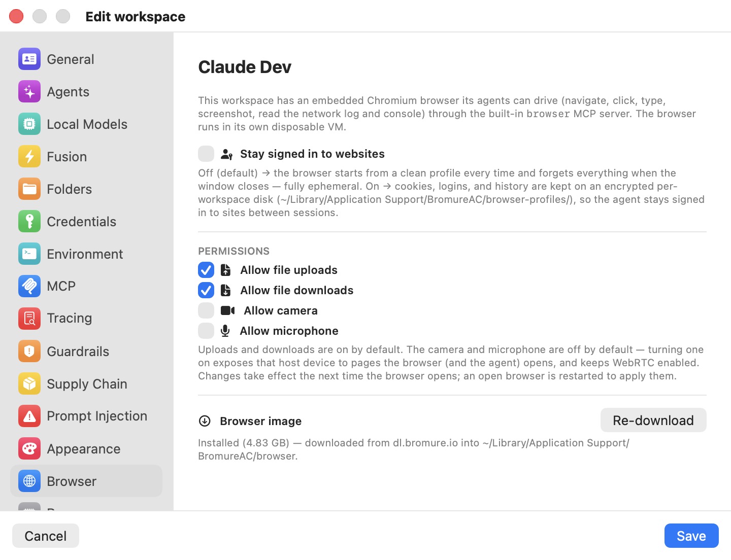Click the file upload icon
The image size is (731, 560).
[x=226, y=270]
